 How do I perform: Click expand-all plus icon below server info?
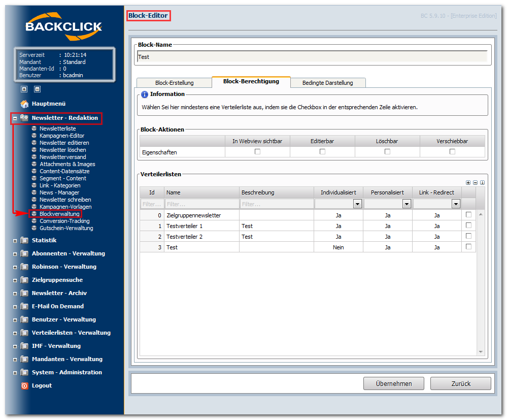[x=24, y=89]
